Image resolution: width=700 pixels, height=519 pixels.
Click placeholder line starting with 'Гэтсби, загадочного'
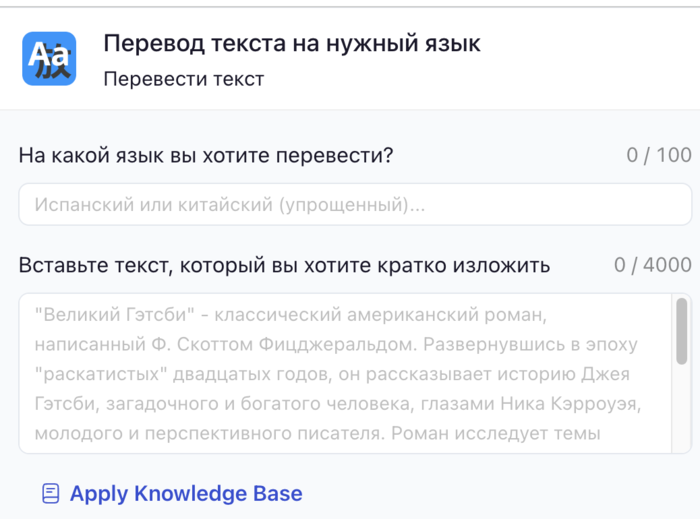[337, 404]
